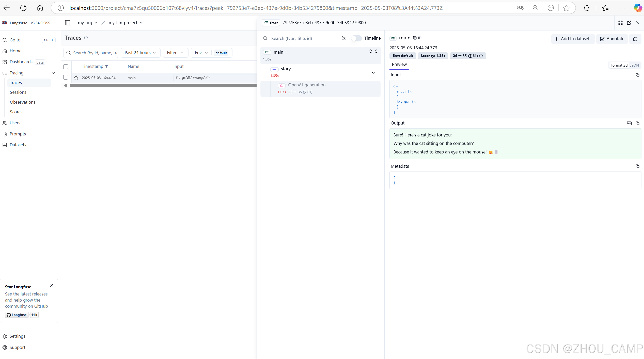Click the trace filter settings icon
The width and height of the screenshot is (644, 359).
343,38
